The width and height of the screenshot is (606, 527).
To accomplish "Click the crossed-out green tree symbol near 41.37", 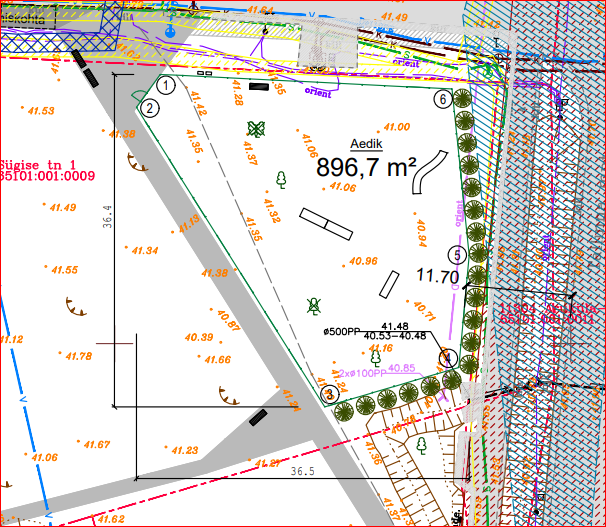I will click(x=256, y=128).
